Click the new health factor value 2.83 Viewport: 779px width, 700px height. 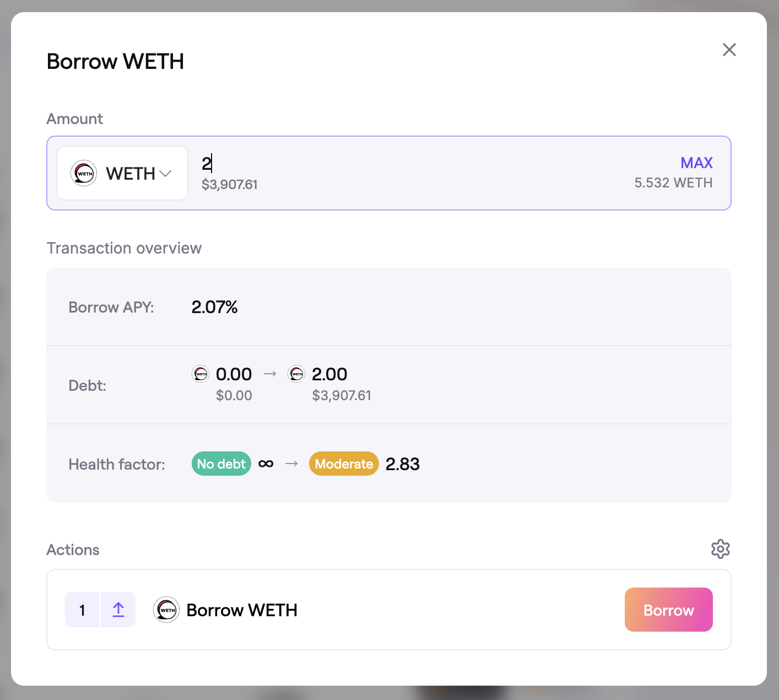[x=403, y=464]
